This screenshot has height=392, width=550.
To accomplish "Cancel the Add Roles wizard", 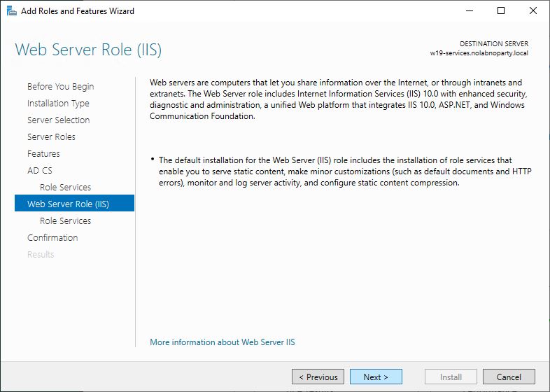I will pos(509,377).
